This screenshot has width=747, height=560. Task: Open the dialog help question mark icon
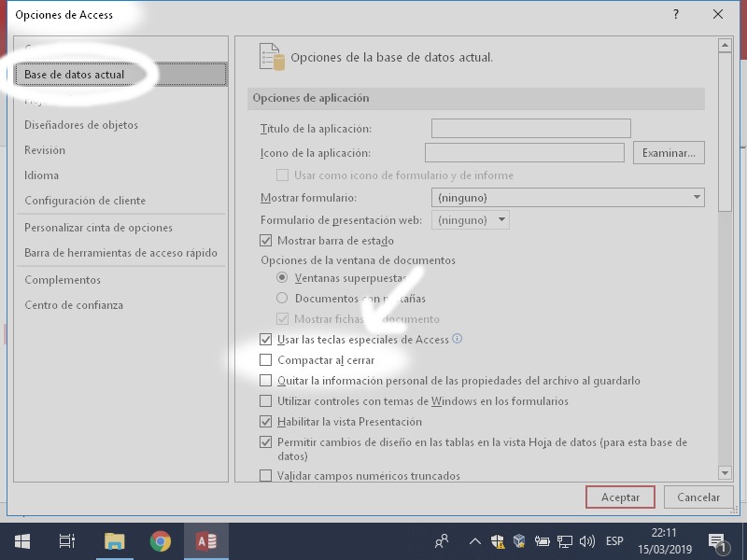(675, 15)
